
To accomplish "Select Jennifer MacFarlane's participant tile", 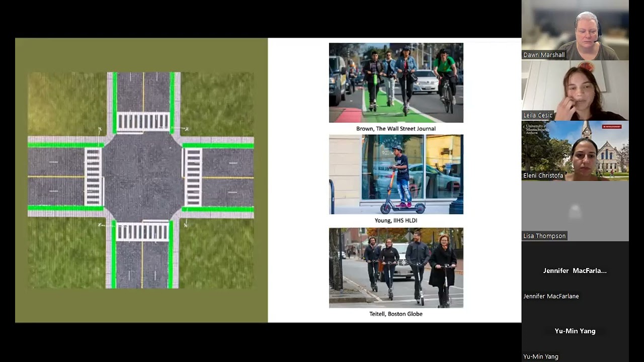I will tap(575, 271).
